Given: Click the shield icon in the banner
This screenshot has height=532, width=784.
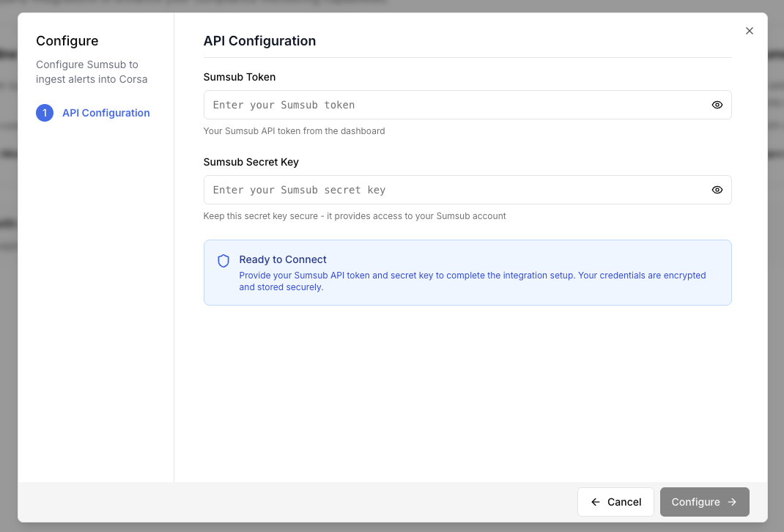Looking at the screenshot, I should coord(223,261).
